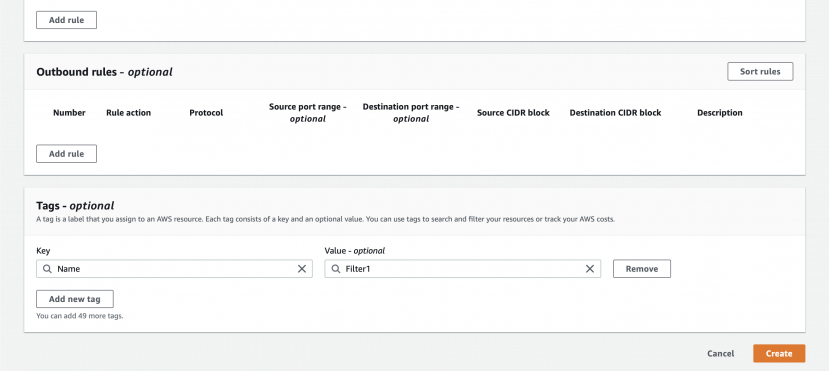
Task: Click the Destination port range column header
Action: click(411, 113)
